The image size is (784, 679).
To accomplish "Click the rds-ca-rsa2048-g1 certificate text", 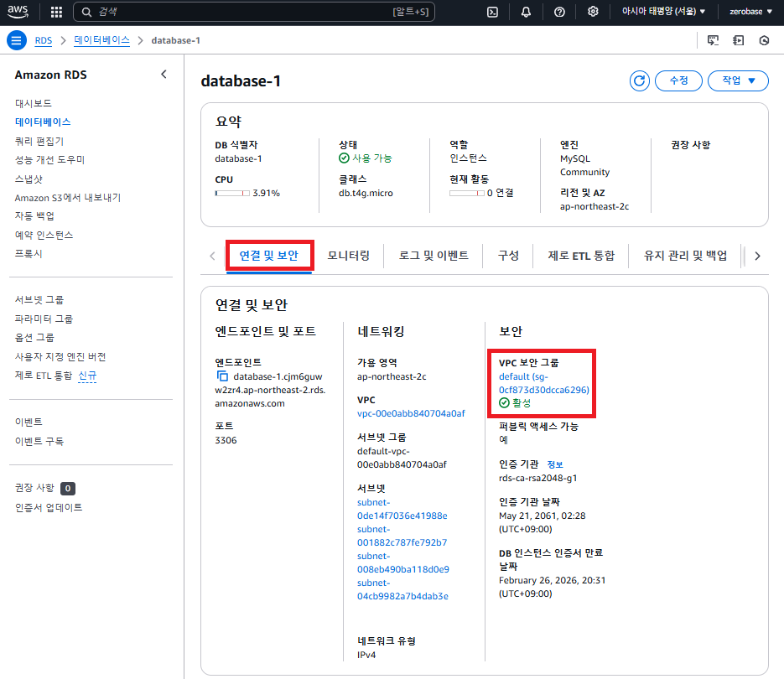I will (x=538, y=478).
